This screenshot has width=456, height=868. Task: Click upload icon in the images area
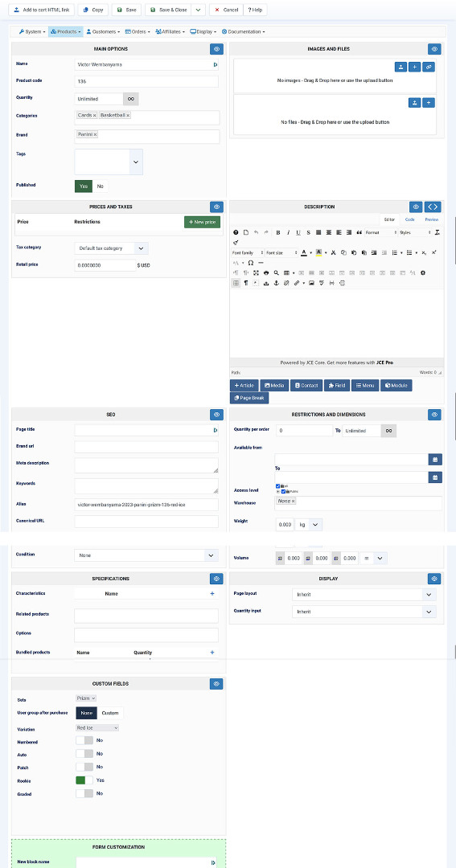click(x=401, y=67)
